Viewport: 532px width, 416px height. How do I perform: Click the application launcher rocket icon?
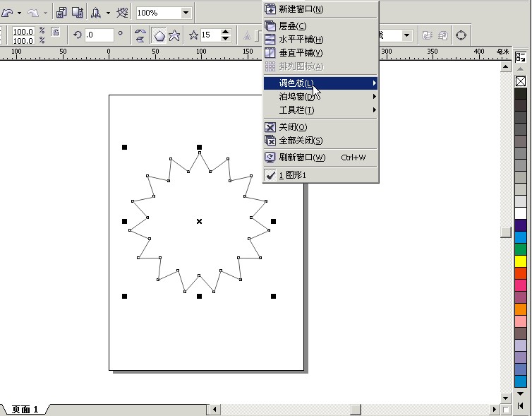(95, 13)
